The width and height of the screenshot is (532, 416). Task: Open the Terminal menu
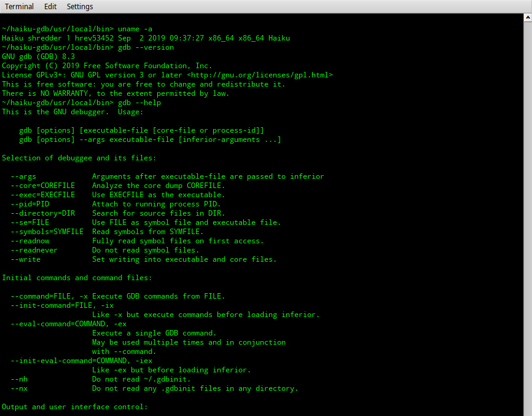19,6
